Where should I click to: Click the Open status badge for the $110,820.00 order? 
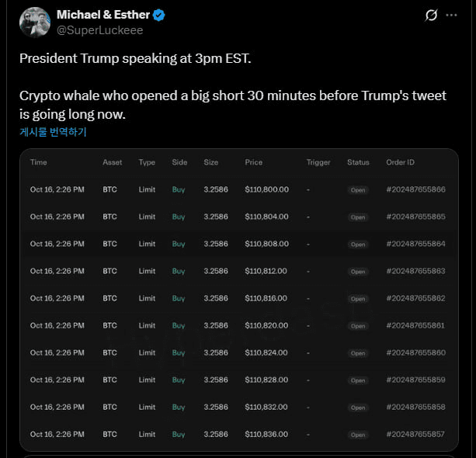pos(357,326)
